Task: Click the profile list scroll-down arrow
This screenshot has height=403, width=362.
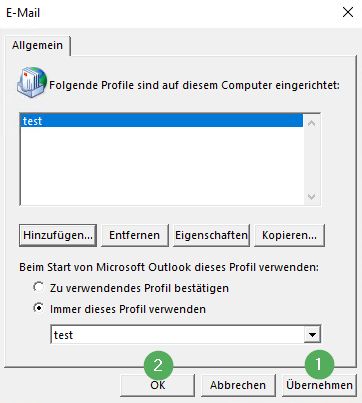Action: [x=312, y=197]
